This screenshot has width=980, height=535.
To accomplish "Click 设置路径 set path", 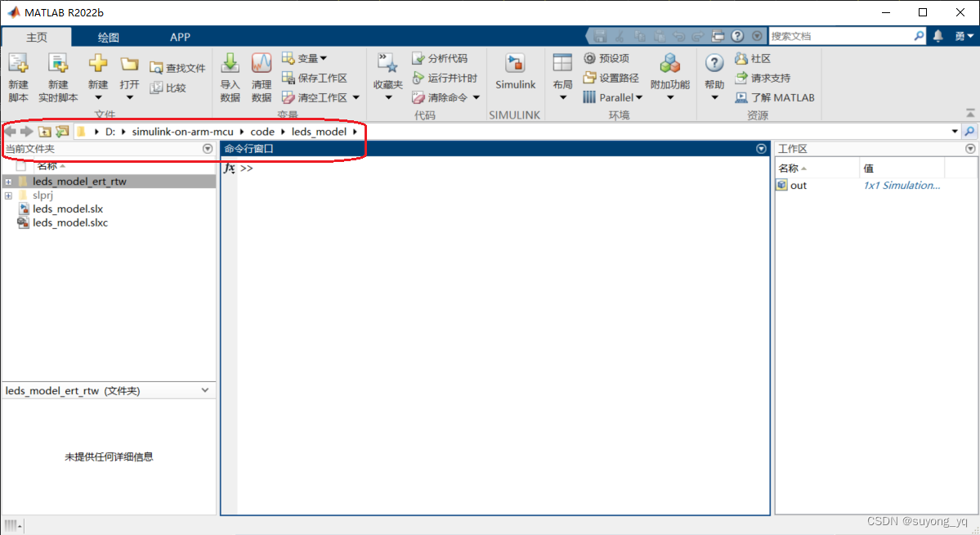I will [x=611, y=78].
